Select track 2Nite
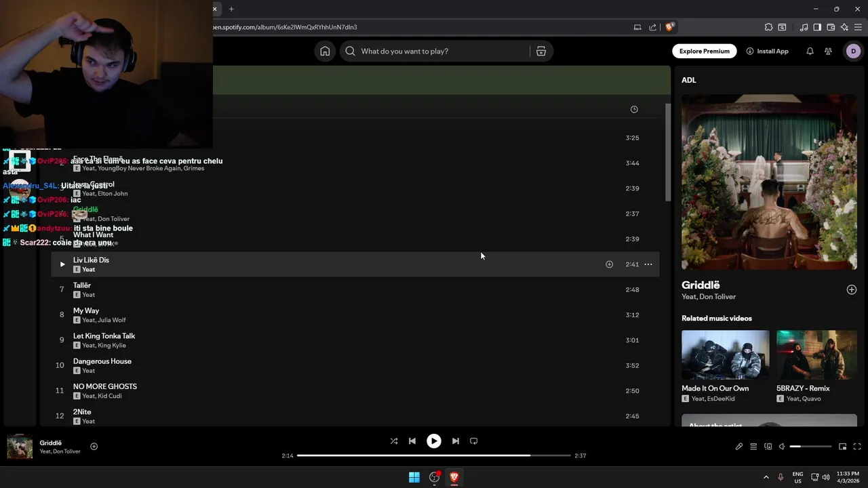868x488 pixels. (x=82, y=411)
